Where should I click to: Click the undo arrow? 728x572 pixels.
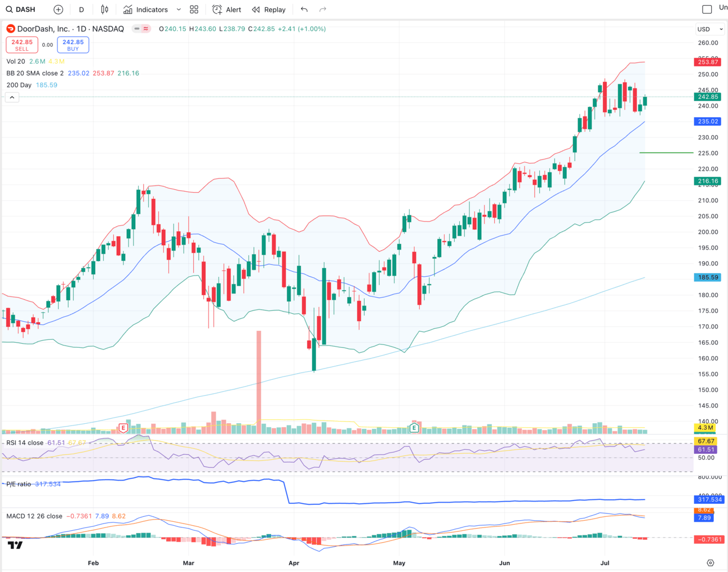tap(304, 10)
